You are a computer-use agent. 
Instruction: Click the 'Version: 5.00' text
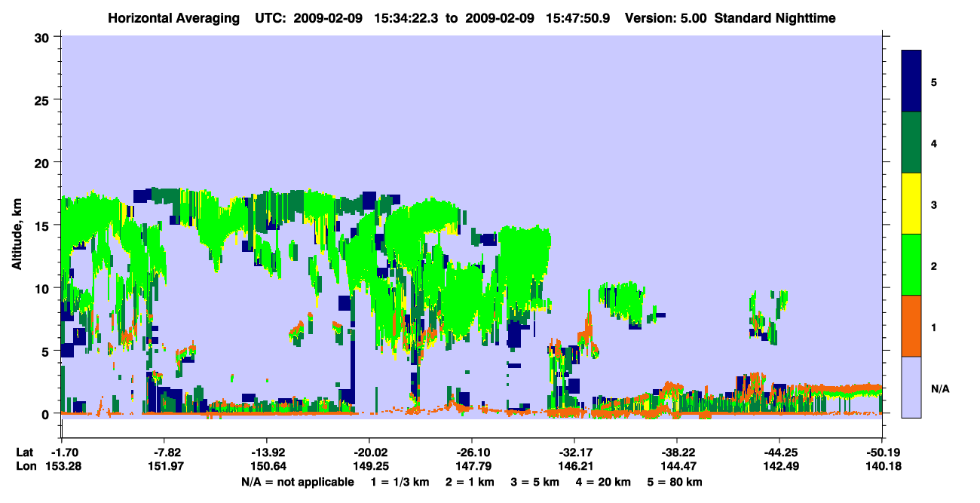[x=665, y=17]
